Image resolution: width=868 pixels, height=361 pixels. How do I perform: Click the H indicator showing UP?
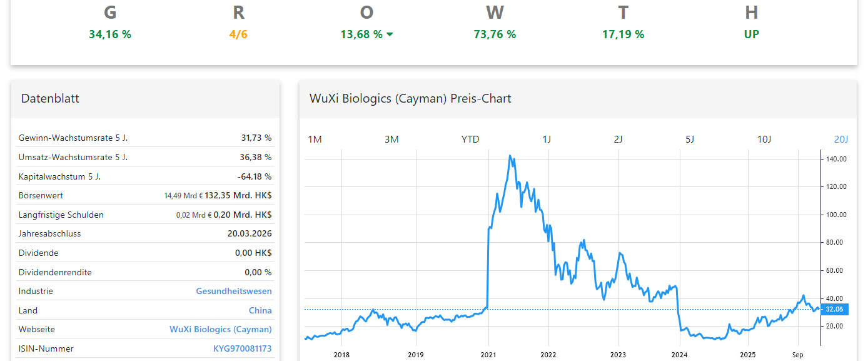tap(751, 34)
